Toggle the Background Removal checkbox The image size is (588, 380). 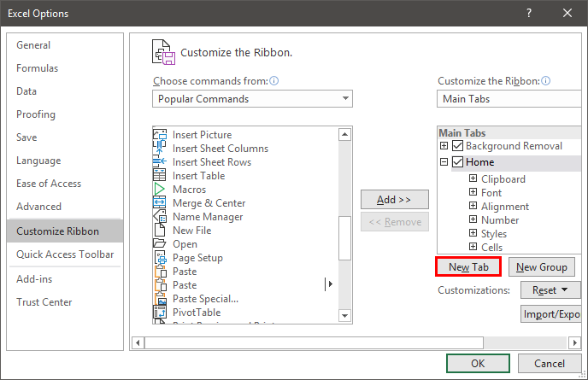457,145
